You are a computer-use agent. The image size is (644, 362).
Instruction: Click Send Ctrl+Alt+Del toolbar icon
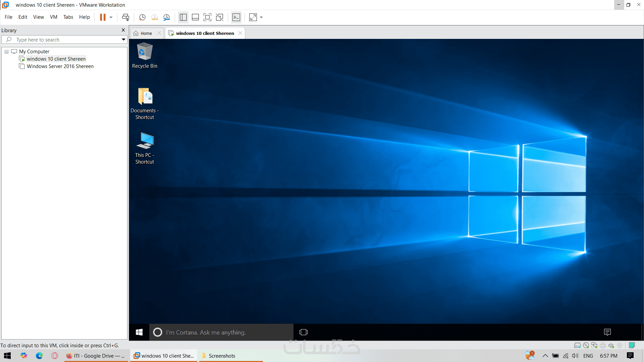click(125, 17)
